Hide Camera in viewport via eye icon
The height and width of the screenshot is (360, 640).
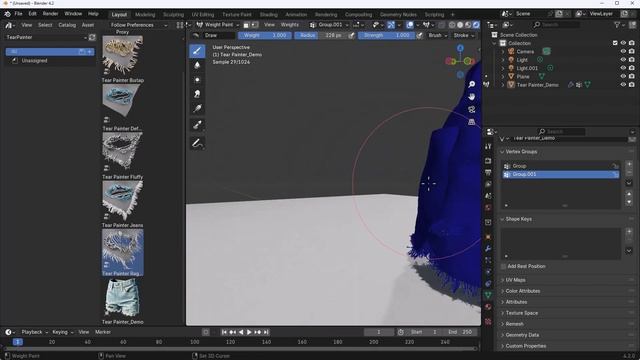tap(623, 51)
